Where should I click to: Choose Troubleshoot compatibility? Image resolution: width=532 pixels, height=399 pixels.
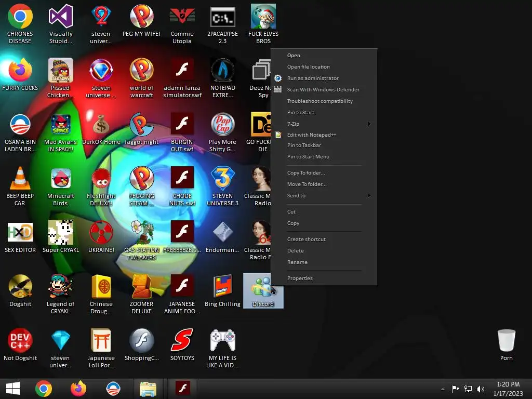click(x=324, y=101)
